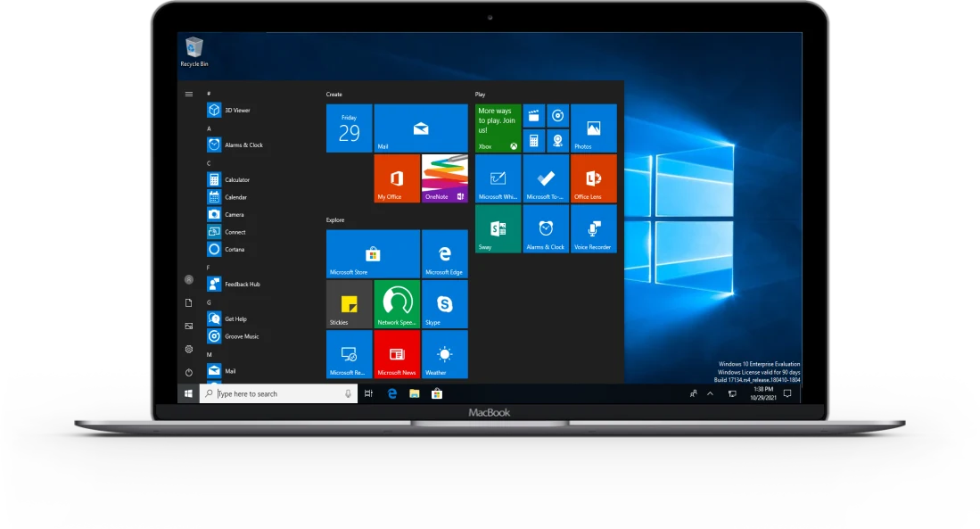Image resolution: width=980 pixels, height=529 pixels.
Task: Open the Xbox tile
Action: (498, 128)
